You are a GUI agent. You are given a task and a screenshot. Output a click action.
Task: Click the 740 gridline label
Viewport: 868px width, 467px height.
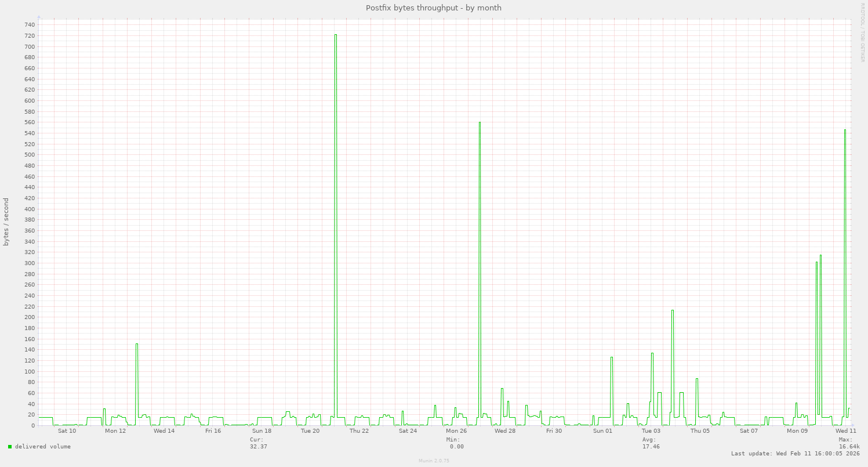[x=28, y=24]
